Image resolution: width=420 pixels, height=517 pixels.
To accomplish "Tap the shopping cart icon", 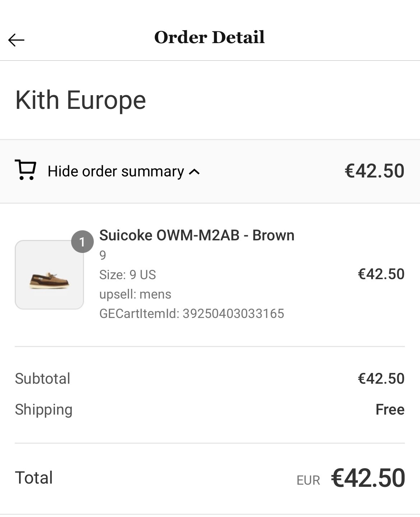I will tap(26, 170).
